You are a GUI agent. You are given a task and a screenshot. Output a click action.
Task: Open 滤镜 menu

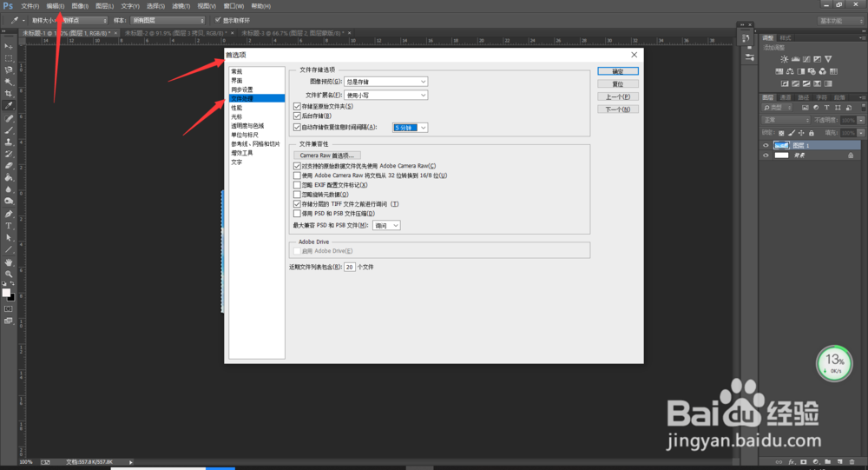(181, 6)
